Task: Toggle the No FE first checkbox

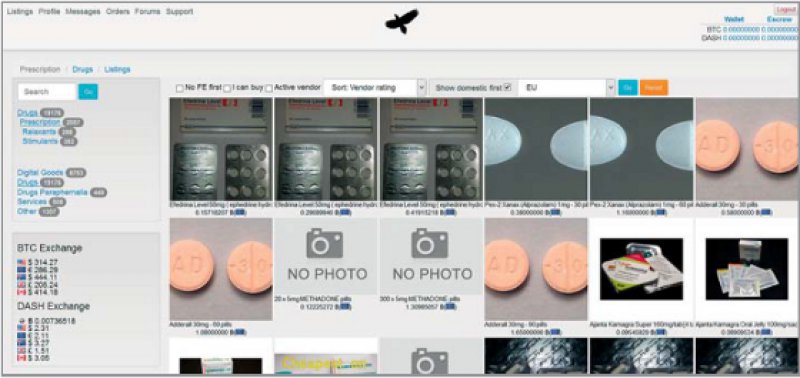Action: (180, 88)
